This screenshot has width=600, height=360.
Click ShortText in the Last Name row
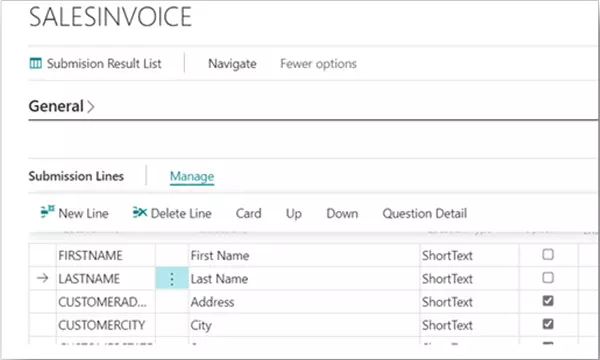(447, 279)
